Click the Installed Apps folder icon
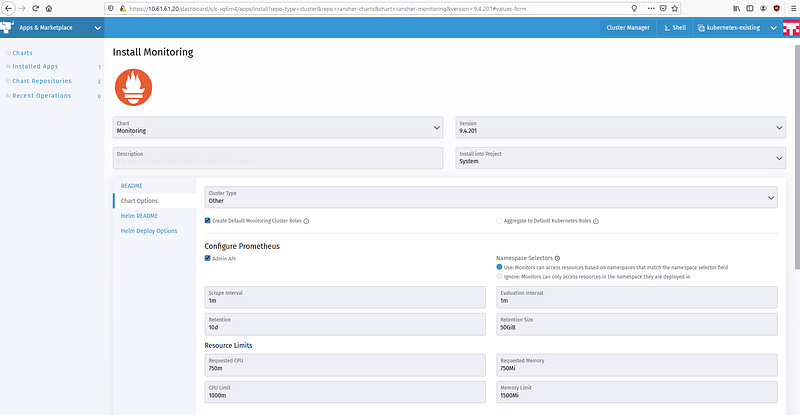 point(8,66)
